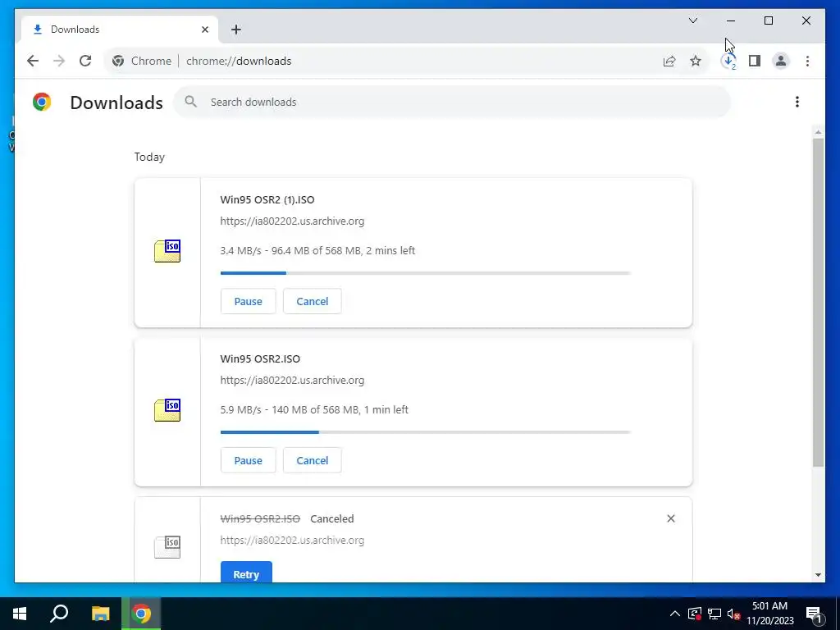Open the downloads bubble in toolbar
840x630 pixels.
click(x=728, y=61)
